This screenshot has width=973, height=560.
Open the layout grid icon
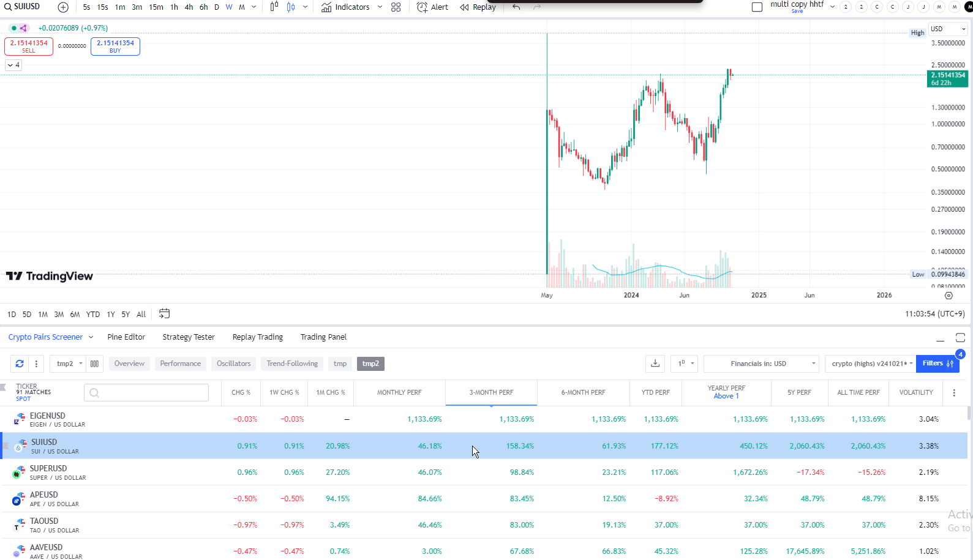point(396,7)
